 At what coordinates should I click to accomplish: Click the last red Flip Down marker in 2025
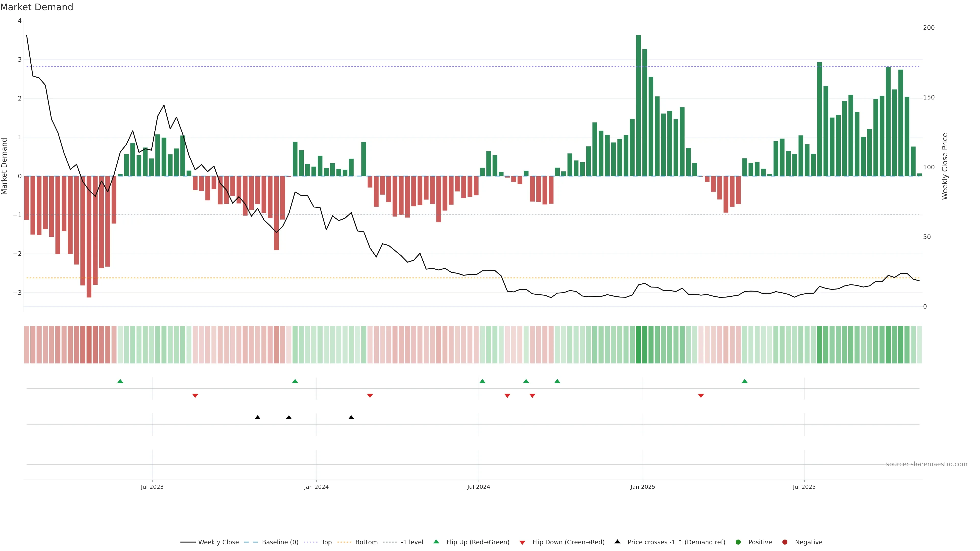click(701, 396)
